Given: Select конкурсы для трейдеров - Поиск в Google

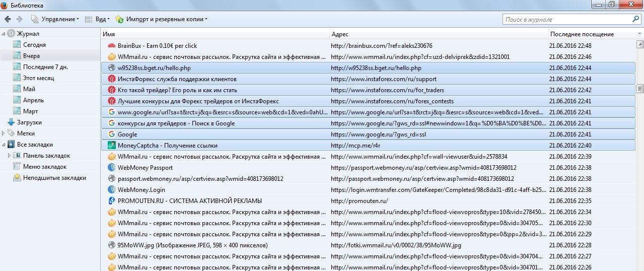Looking at the screenshot, I should (x=368, y=123).
